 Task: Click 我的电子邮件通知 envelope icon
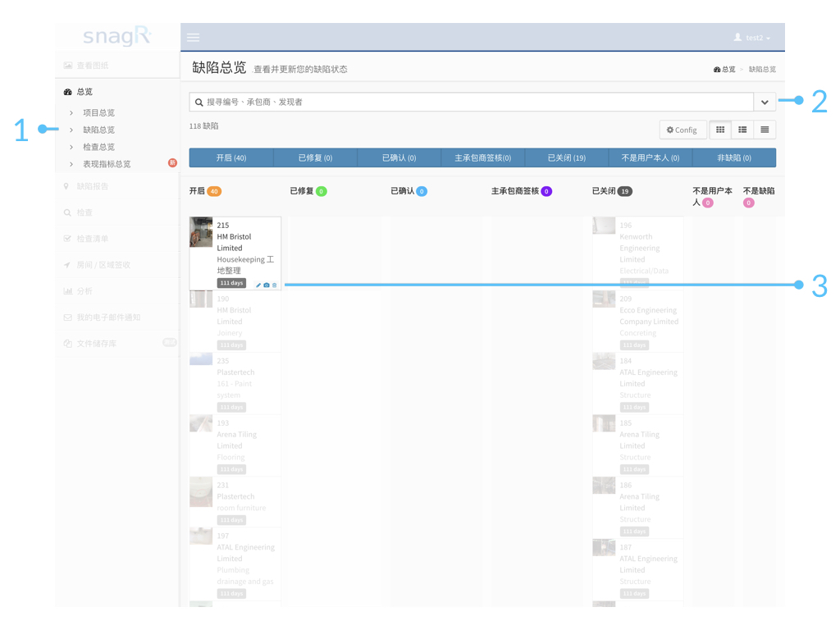point(67,317)
